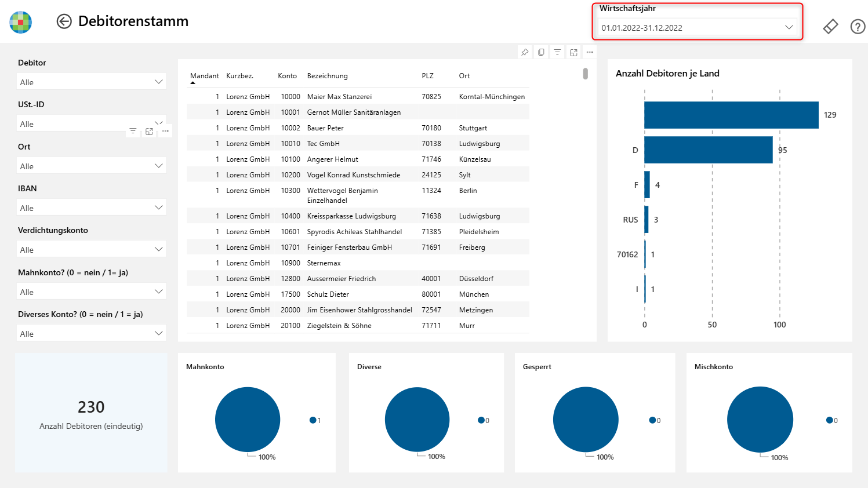Click focus mode icon on USt.-ID slicer
Image resolution: width=868 pixels, height=488 pixels.
point(149,131)
